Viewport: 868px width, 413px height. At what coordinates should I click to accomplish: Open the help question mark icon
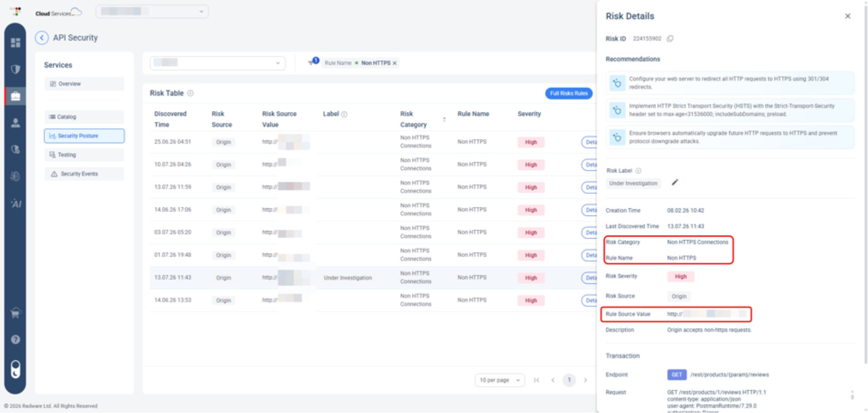click(15, 340)
